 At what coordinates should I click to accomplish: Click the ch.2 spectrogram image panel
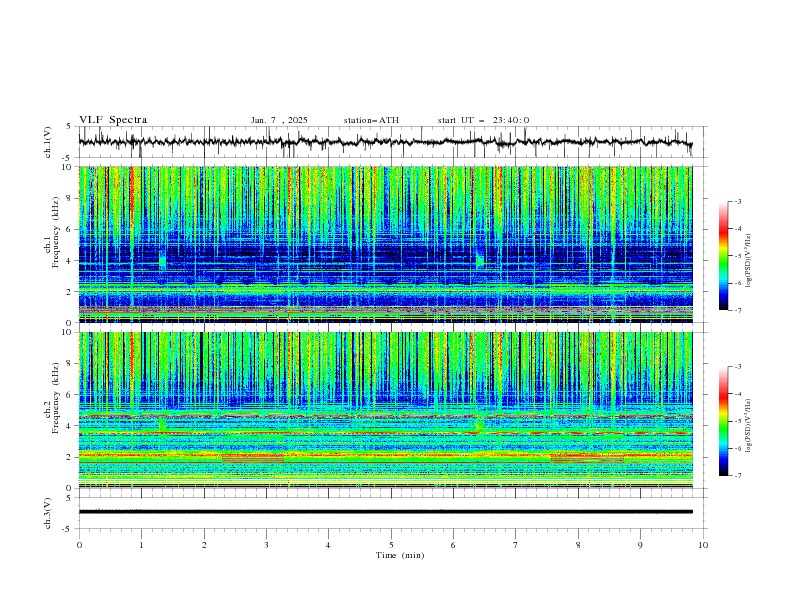point(385,410)
